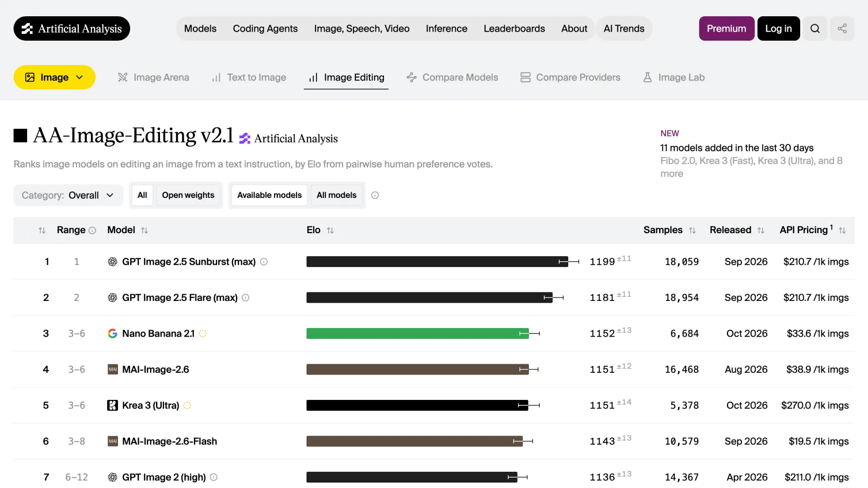Click the Premium button

click(726, 28)
